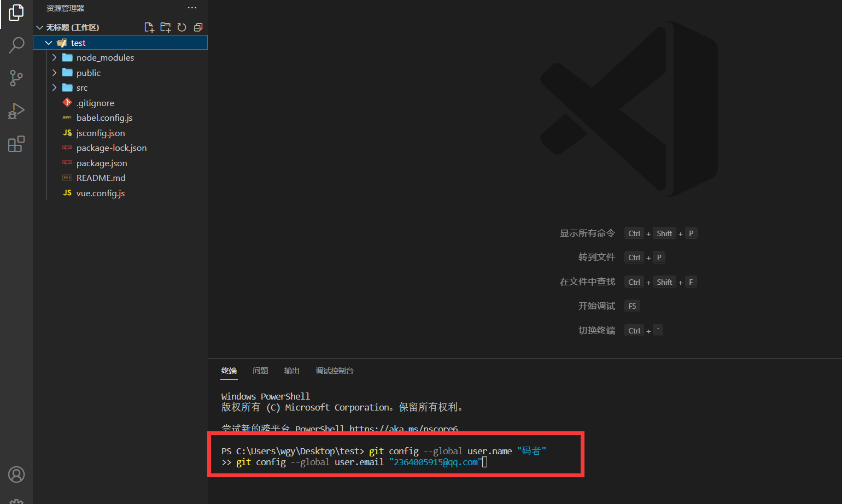Image resolution: width=842 pixels, height=504 pixels.
Task: Click the test root folder icon
Action: point(62,43)
